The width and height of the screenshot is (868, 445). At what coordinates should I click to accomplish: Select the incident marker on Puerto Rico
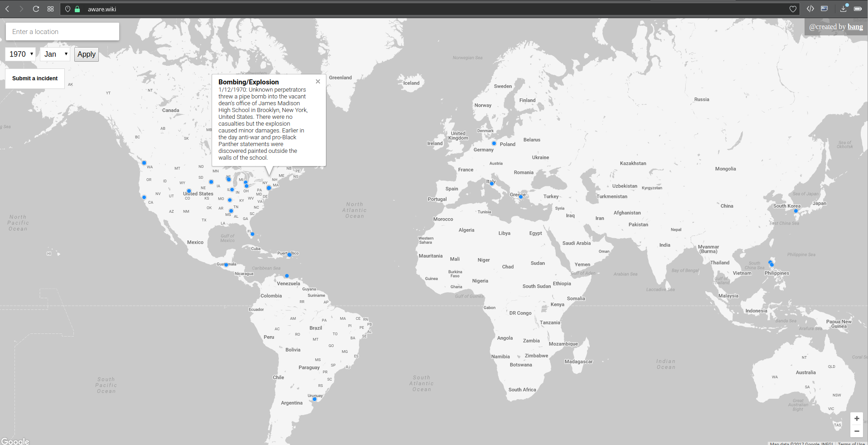point(289,254)
